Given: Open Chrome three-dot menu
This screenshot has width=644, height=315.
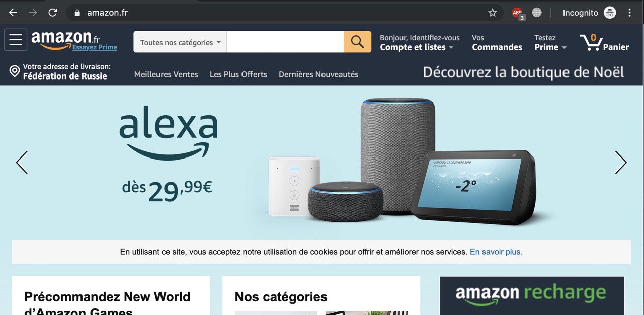Looking at the screenshot, I should pyautogui.click(x=630, y=13).
